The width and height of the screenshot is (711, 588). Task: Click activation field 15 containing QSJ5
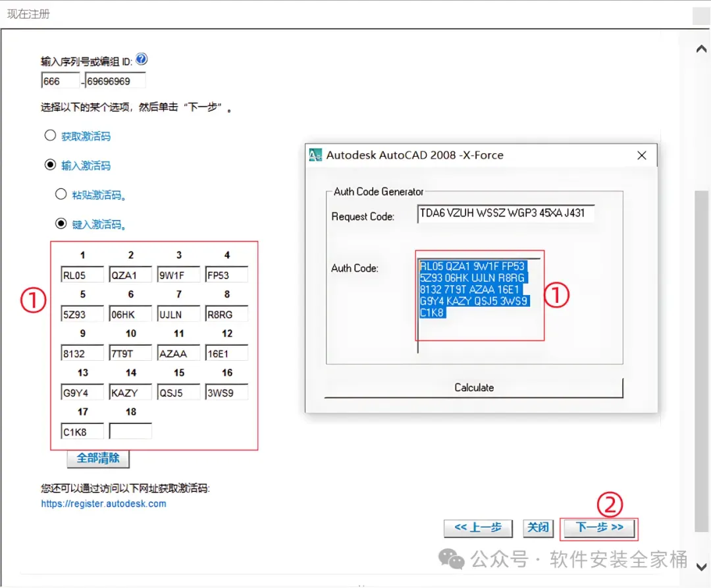178,392
